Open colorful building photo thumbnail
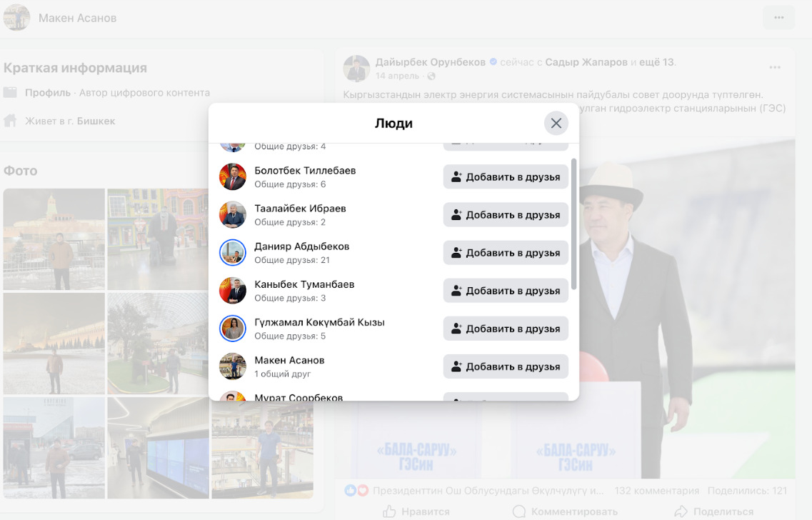Image resolution: width=812 pixels, height=520 pixels. point(158,239)
